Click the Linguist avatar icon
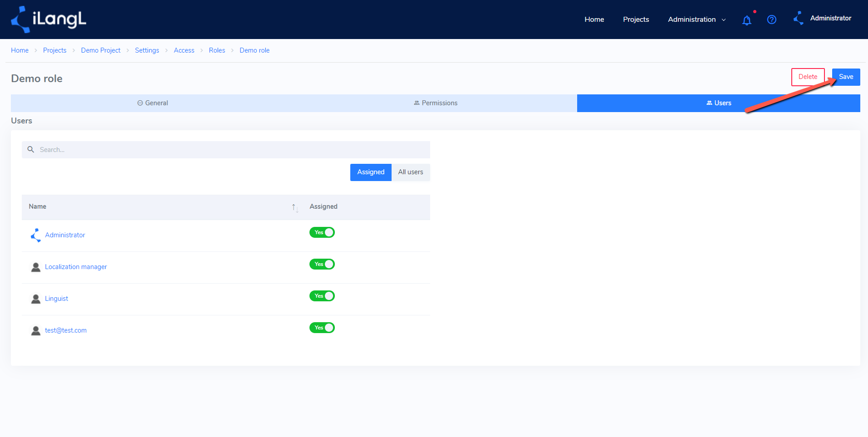 (x=36, y=299)
